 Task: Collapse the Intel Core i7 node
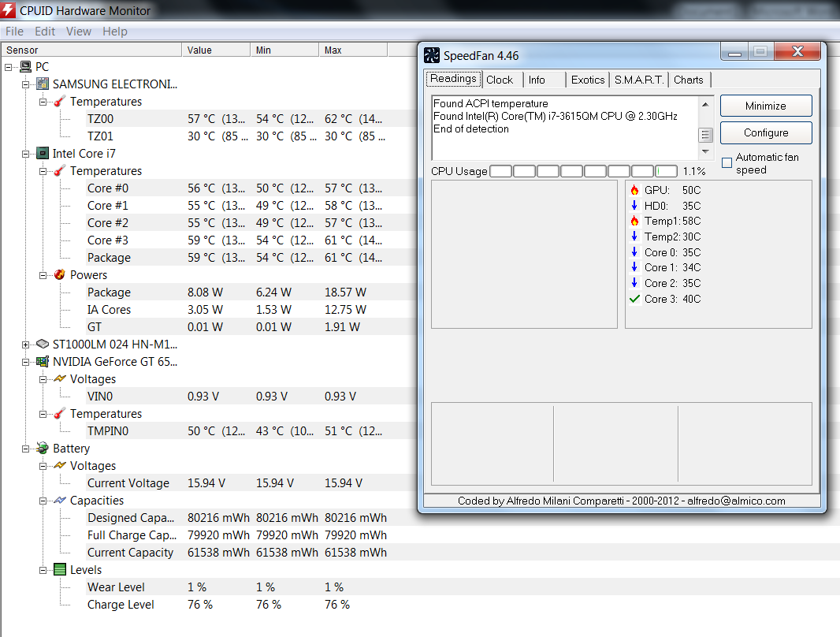click(25, 154)
